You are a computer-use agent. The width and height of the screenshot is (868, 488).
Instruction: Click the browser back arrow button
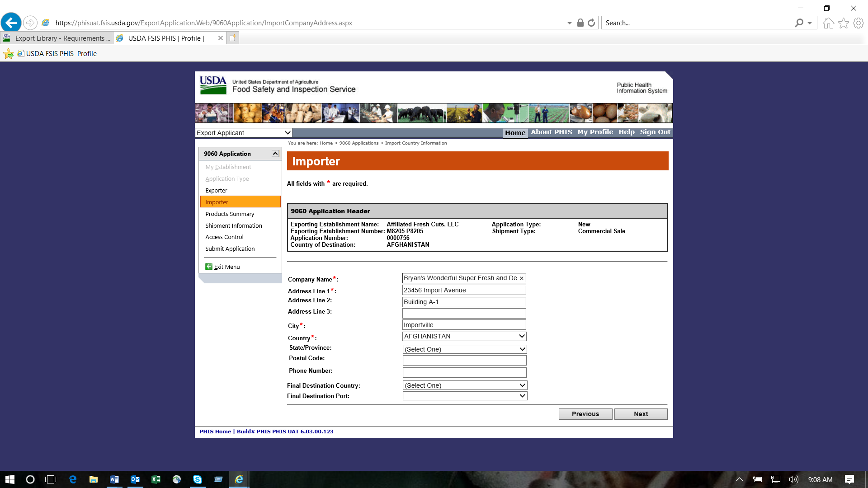click(11, 23)
